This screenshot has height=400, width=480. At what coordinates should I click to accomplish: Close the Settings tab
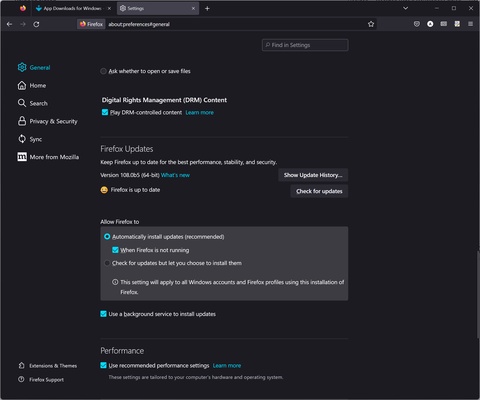coord(193,8)
